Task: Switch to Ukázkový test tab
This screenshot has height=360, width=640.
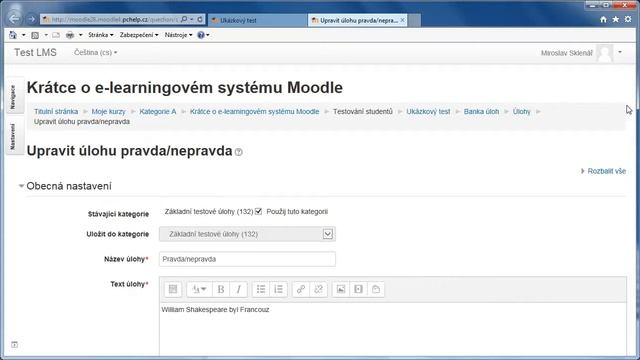Action: click(x=258, y=20)
